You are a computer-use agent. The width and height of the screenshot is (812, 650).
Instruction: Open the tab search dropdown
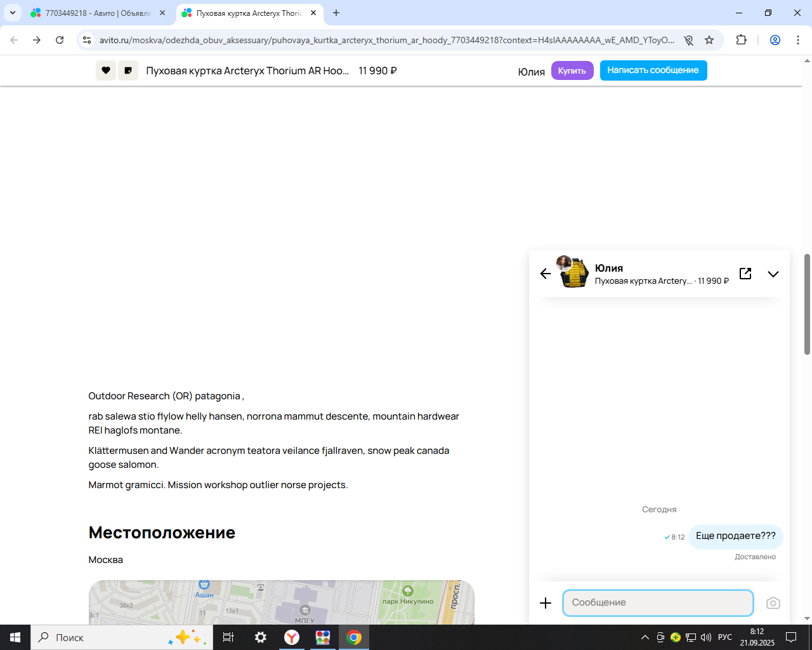pos(13,13)
